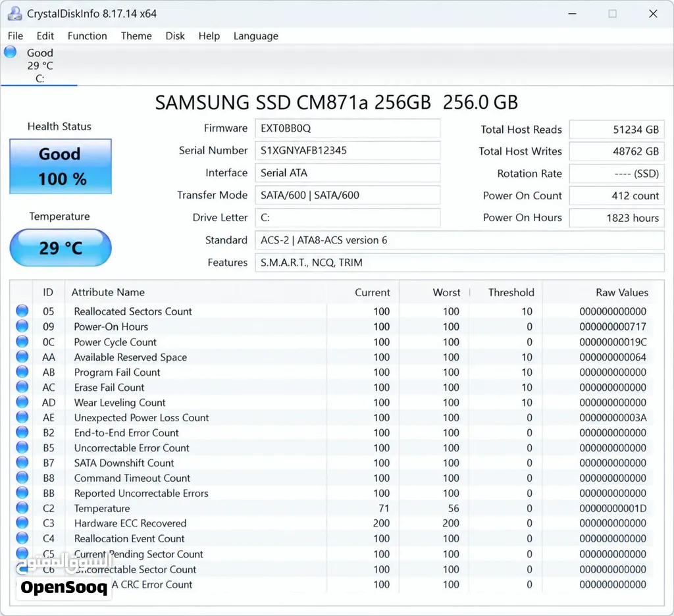Click raw value 00000000001D for Temperature
This screenshot has height=616, width=674.
pos(613,509)
